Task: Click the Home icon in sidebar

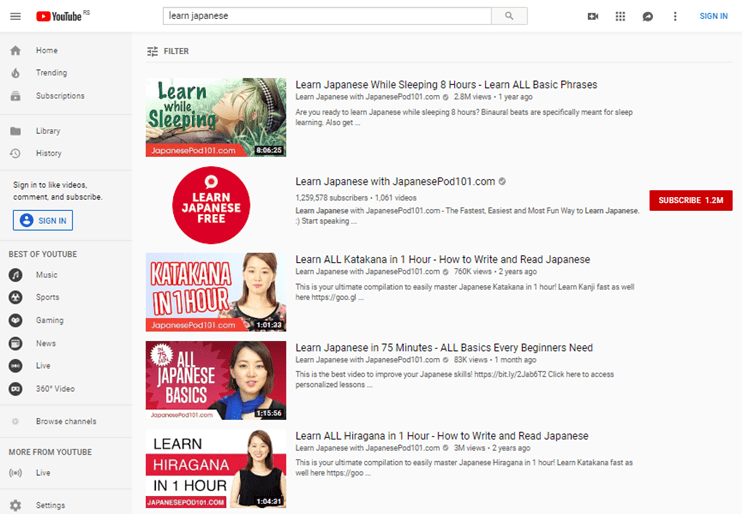Action: pos(16,50)
